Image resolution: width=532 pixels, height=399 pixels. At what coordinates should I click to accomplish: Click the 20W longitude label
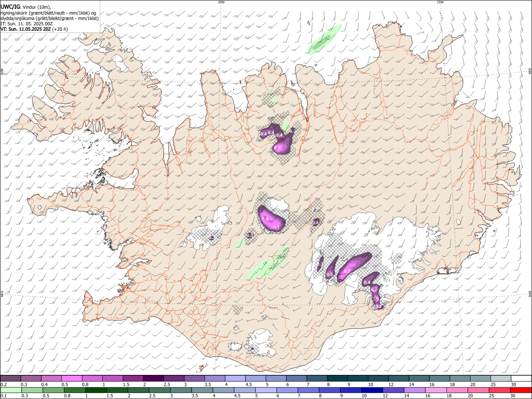(x=221, y=2)
